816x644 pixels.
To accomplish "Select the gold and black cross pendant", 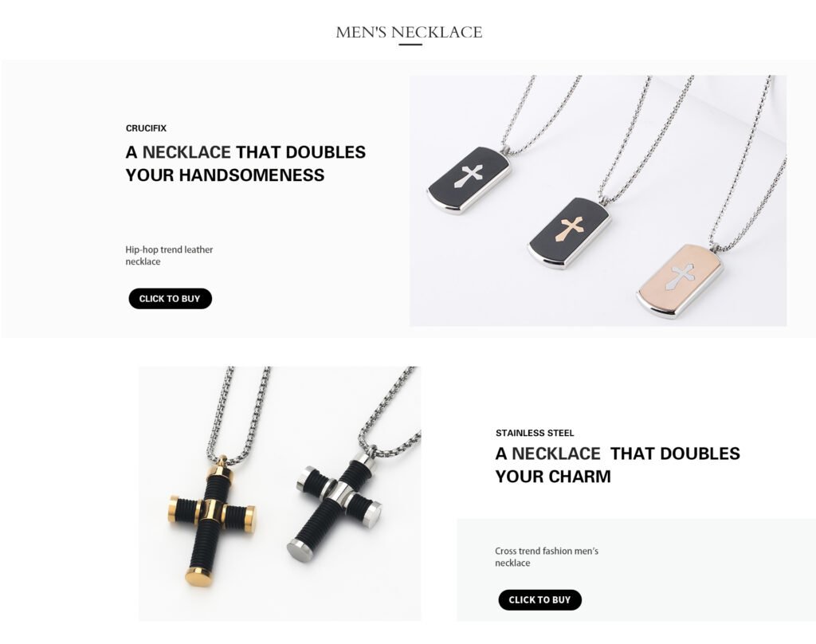I will pyautogui.click(x=212, y=520).
